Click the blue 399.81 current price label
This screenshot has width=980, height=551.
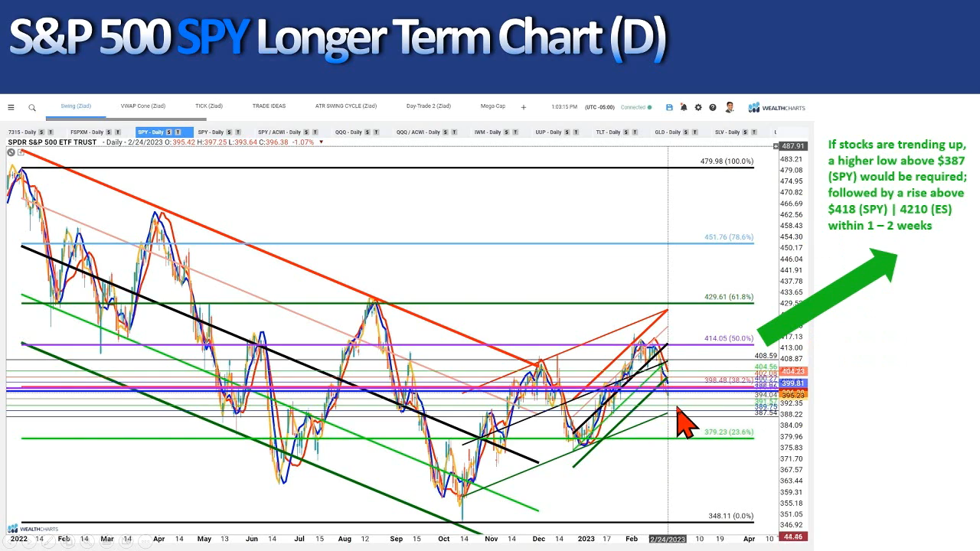pos(793,383)
